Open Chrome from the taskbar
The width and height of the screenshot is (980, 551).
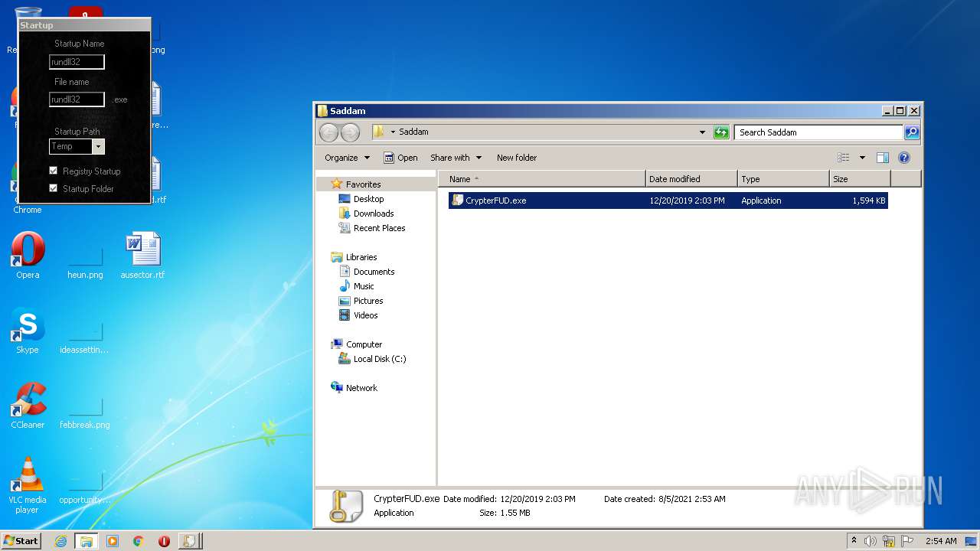point(138,541)
